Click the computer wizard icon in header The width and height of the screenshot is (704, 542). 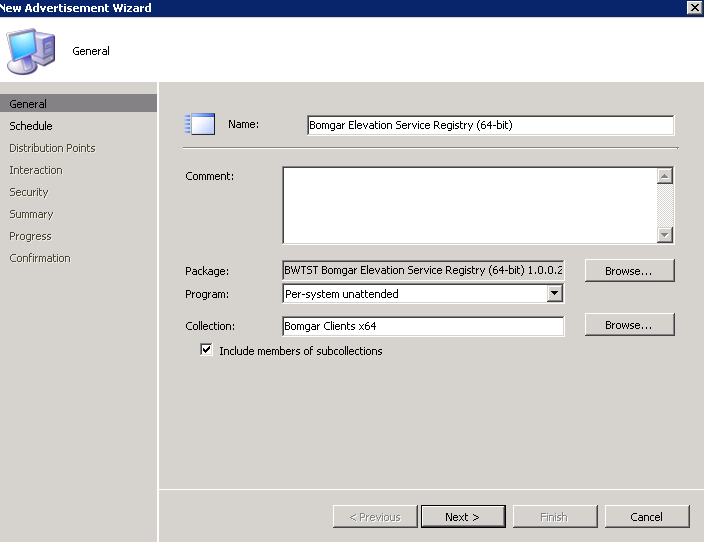(x=31, y=51)
